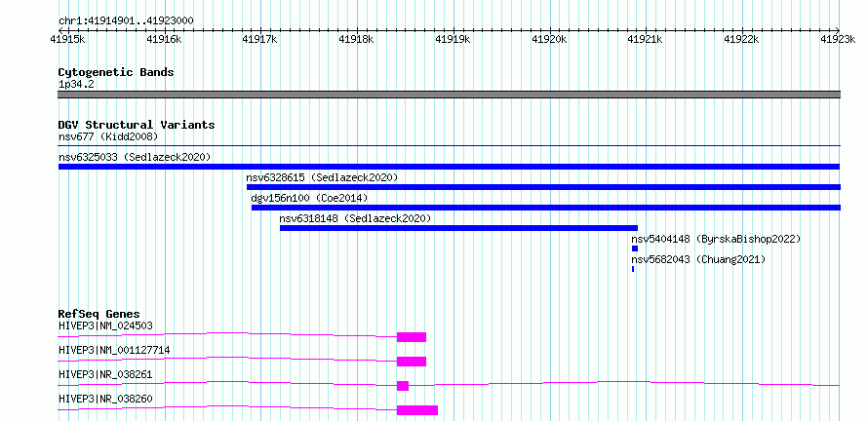Screen dimensions: 868x421
Task: Click the 41918k ruler tick label
Action: 357,39
